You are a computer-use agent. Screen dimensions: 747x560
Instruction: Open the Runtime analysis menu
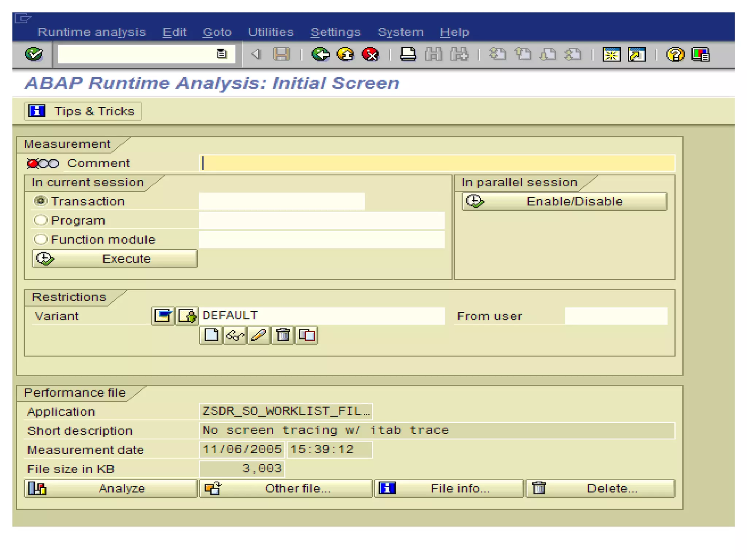point(92,32)
